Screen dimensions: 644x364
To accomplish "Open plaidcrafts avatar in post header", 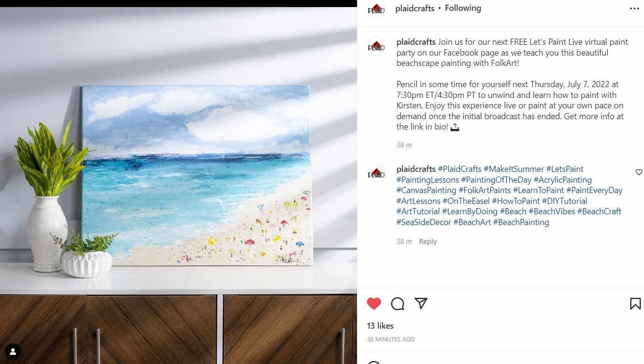I will point(376,8).
